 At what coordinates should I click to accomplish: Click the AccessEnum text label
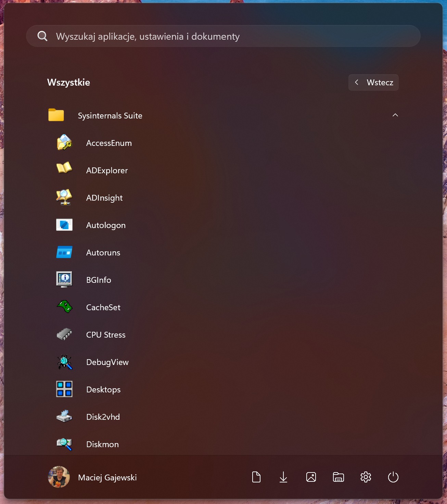(109, 143)
